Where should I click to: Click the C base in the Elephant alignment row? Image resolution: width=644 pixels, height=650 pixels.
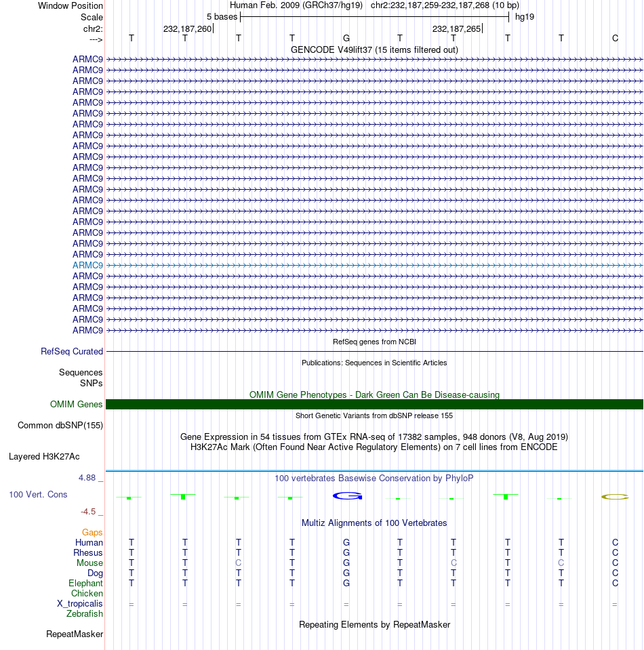(x=615, y=583)
